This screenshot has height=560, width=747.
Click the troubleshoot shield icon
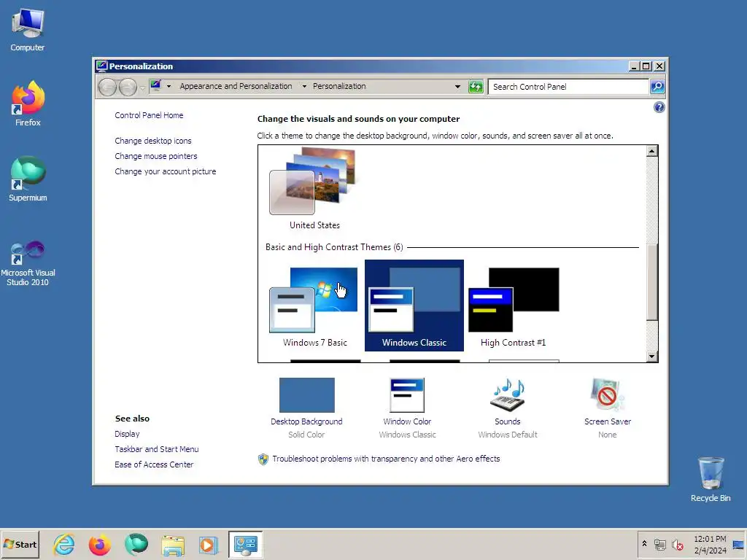tap(263, 459)
